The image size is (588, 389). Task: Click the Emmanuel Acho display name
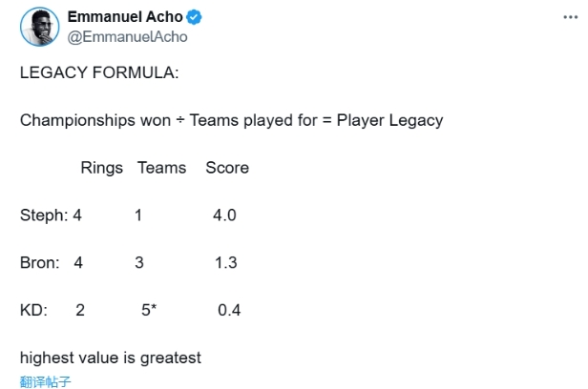pyautogui.click(x=125, y=17)
